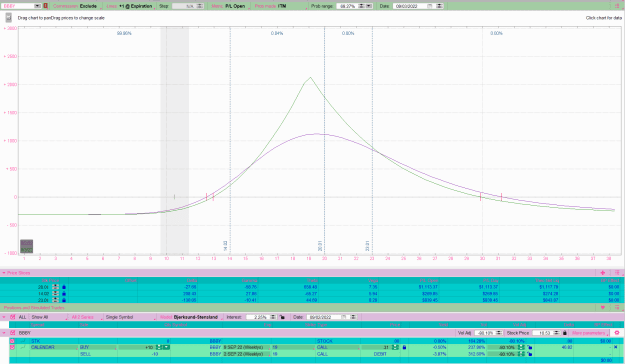Adjust stepper for the 20.01 price slice

[x=56, y=287]
